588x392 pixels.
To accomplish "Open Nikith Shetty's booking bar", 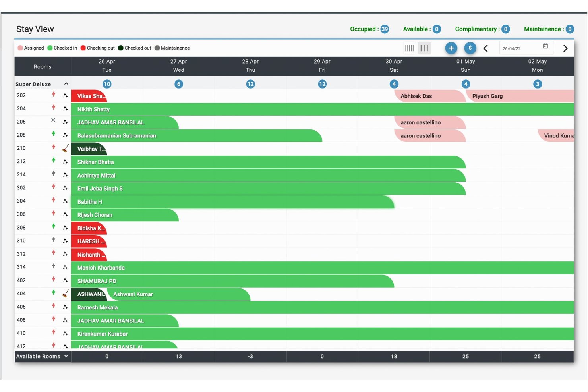I will (323, 109).
